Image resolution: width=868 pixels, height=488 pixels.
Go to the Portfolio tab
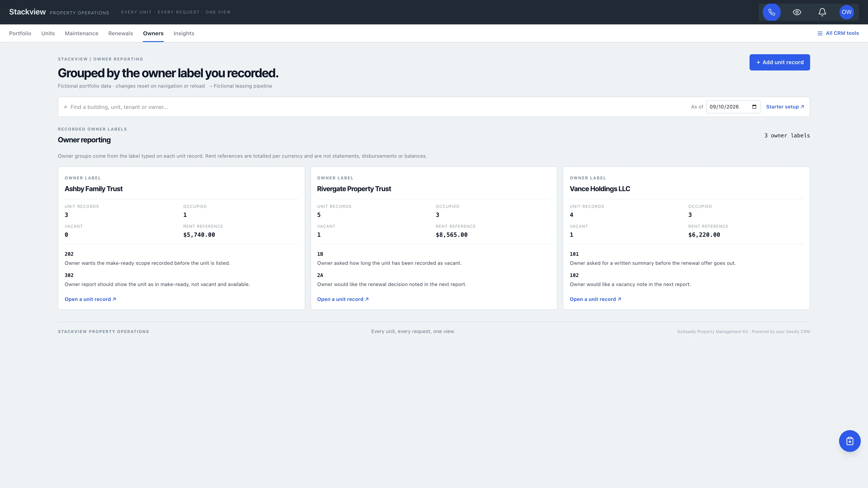(x=20, y=33)
